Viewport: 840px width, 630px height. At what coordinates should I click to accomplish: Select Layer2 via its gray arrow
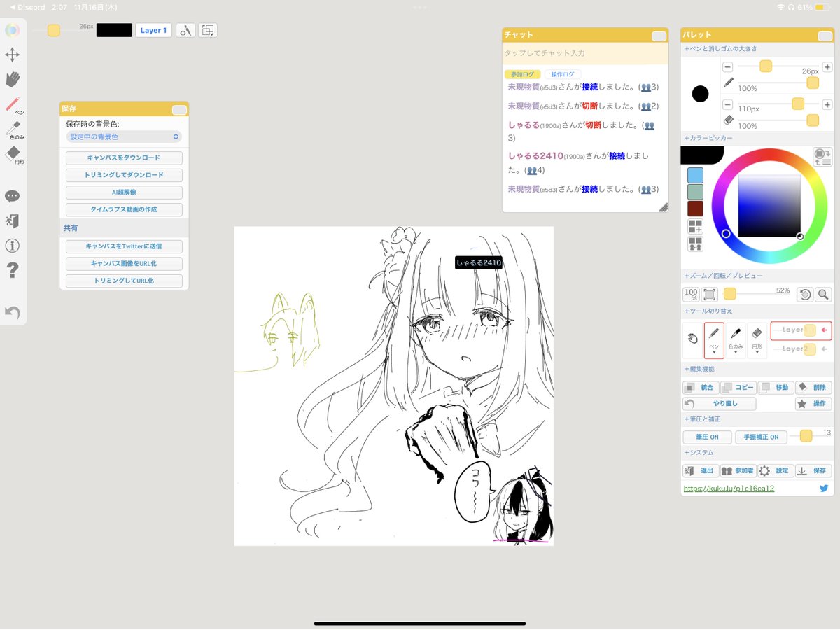click(x=824, y=349)
